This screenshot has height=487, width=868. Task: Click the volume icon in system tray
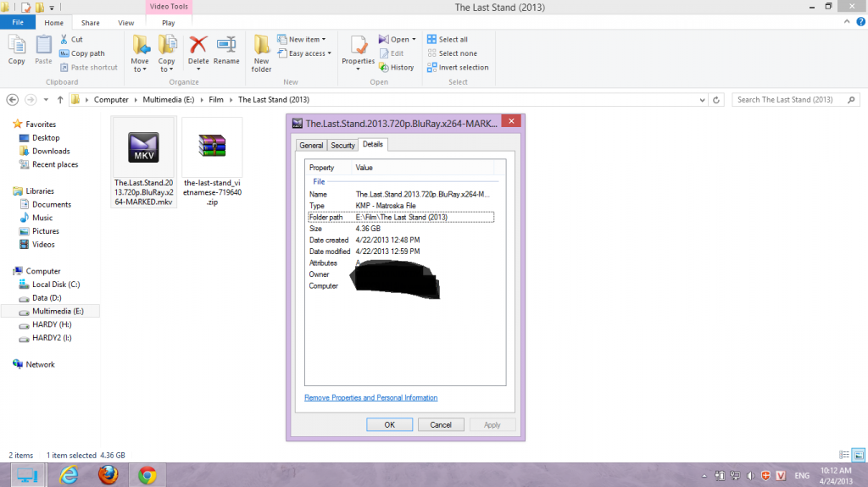(x=750, y=475)
